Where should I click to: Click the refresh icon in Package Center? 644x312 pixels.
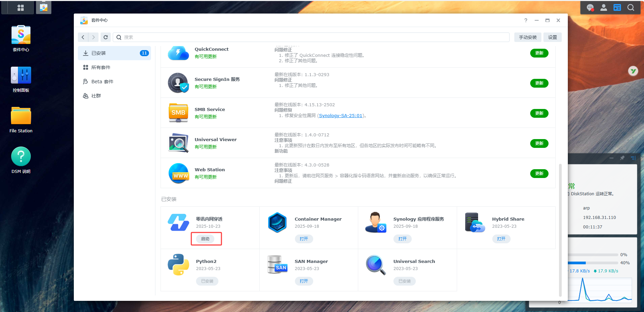point(106,37)
